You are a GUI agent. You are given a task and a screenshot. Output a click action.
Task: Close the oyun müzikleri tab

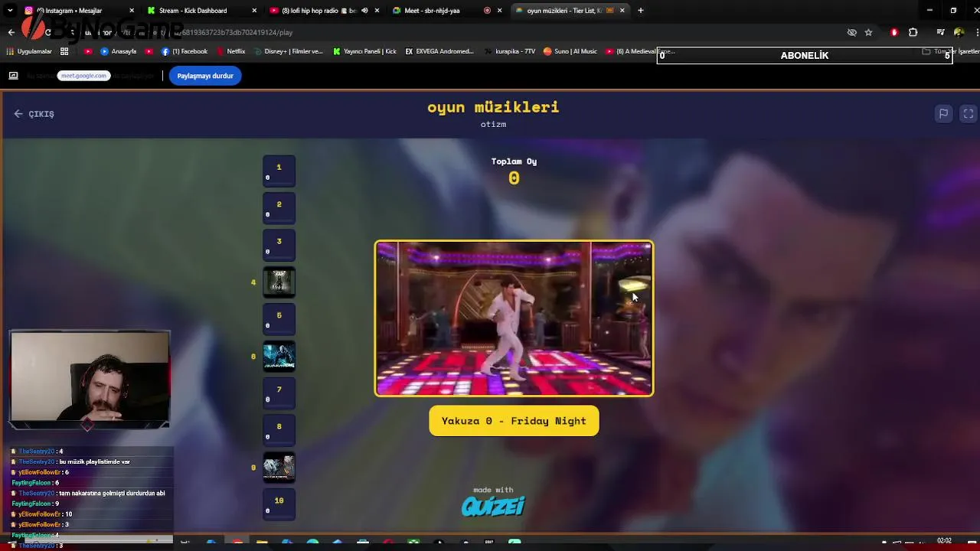click(x=622, y=11)
